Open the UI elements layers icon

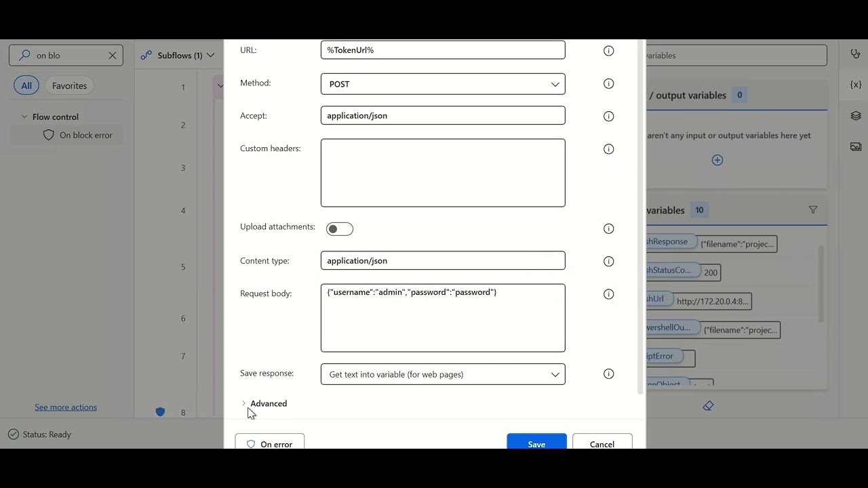point(856,116)
